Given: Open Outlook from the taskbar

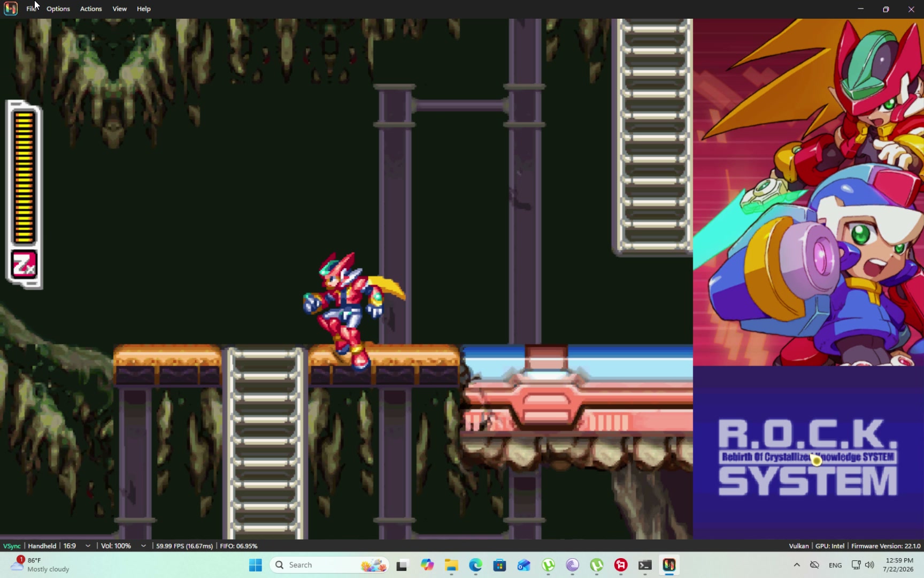Looking at the screenshot, I should 524,565.
